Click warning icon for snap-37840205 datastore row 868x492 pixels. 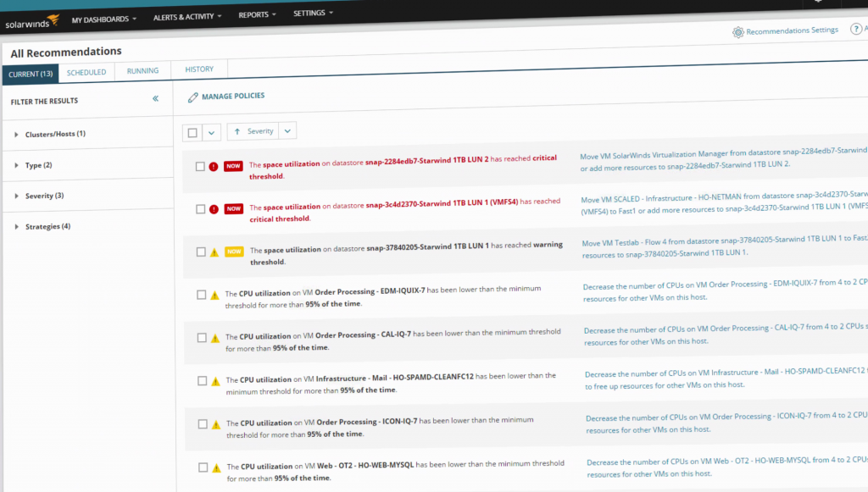pyautogui.click(x=214, y=252)
